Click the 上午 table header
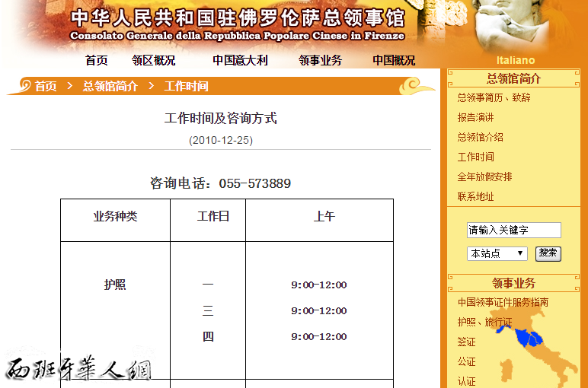This screenshot has width=588, height=388. point(324,217)
